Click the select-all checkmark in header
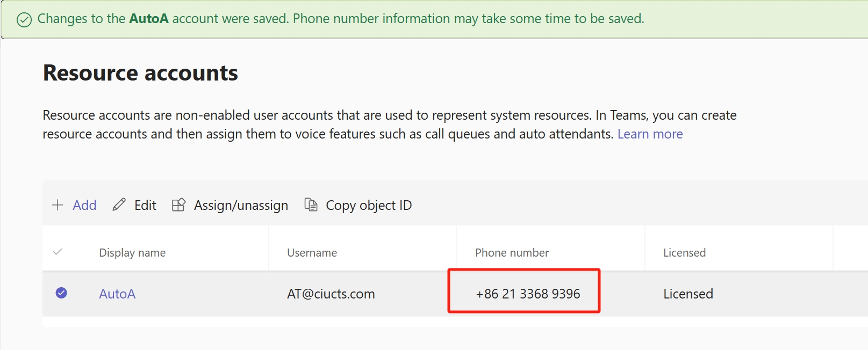This screenshot has width=868, height=350. (58, 251)
